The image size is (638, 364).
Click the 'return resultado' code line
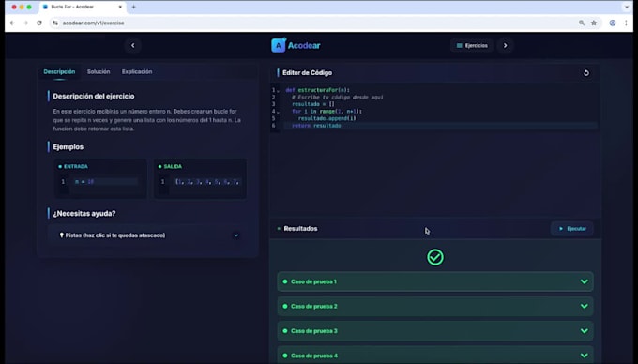pyautogui.click(x=316, y=126)
